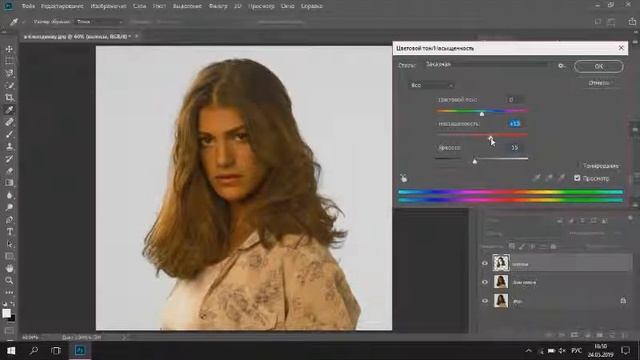Click the on-image adjustment hand tool
Screen dimensions: 640x360
(x=403, y=178)
